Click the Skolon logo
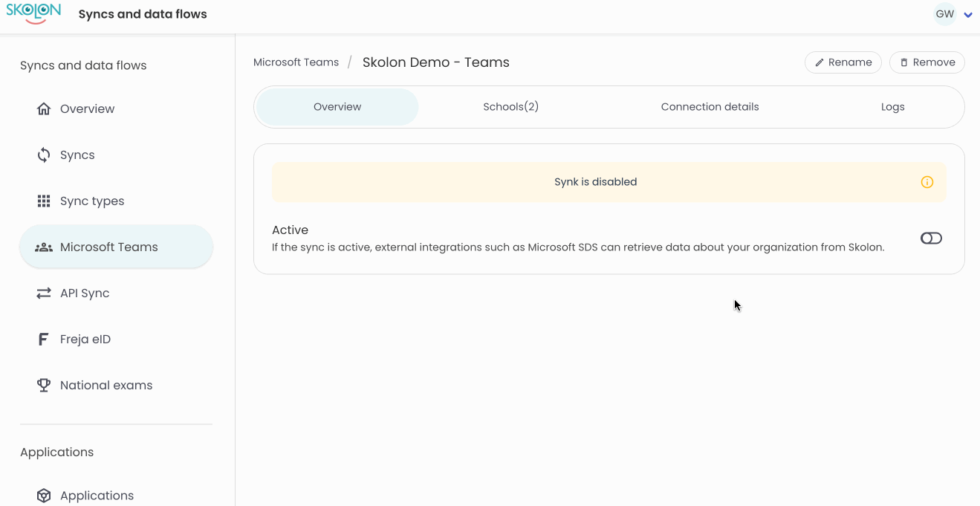 33,13
